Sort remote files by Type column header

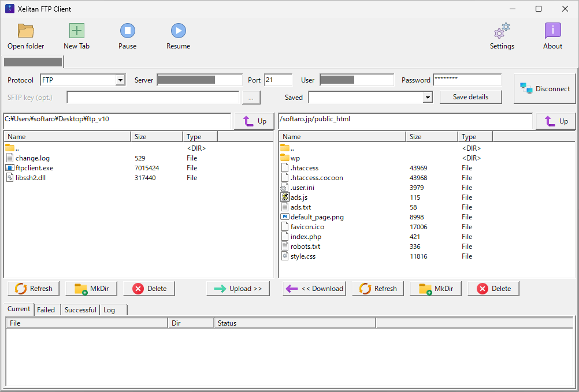[x=475, y=137]
